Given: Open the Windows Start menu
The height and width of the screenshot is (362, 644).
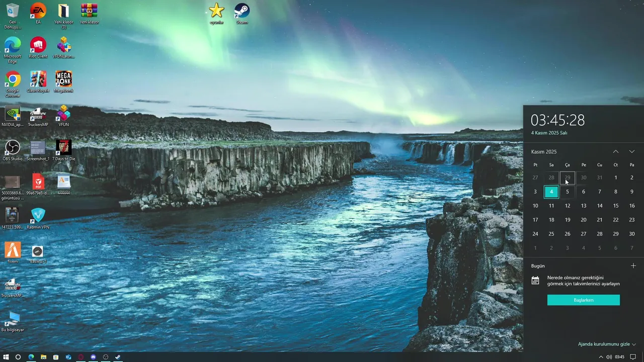Looking at the screenshot, I should pyautogui.click(x=6, y=357).
